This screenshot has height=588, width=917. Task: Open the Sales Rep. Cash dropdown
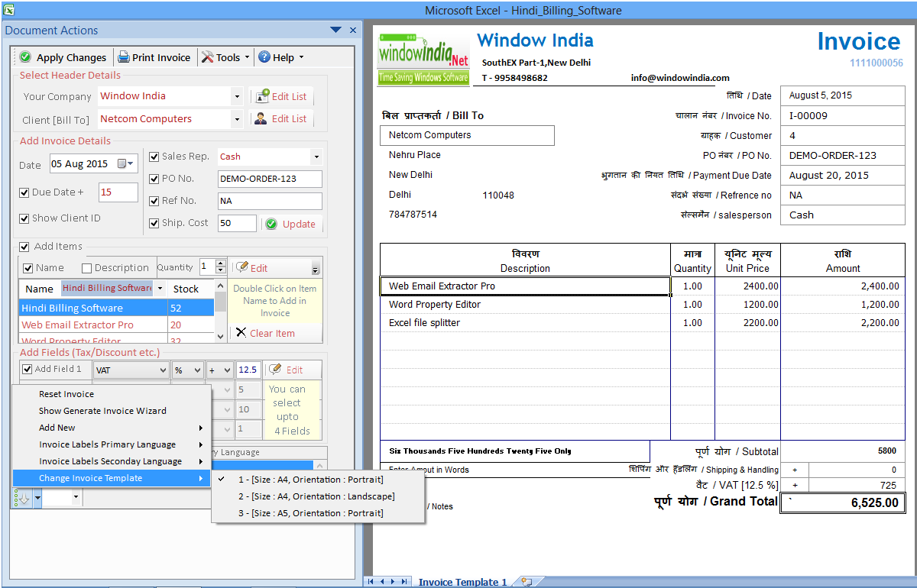coord(316,157)
